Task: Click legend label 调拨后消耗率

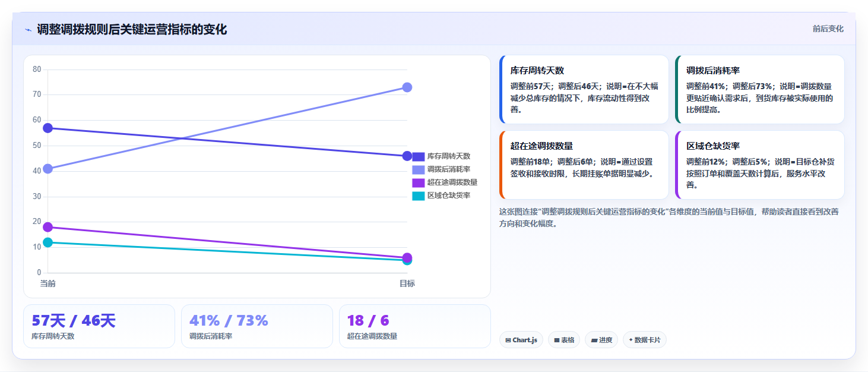Action: (x=449, y=169)
